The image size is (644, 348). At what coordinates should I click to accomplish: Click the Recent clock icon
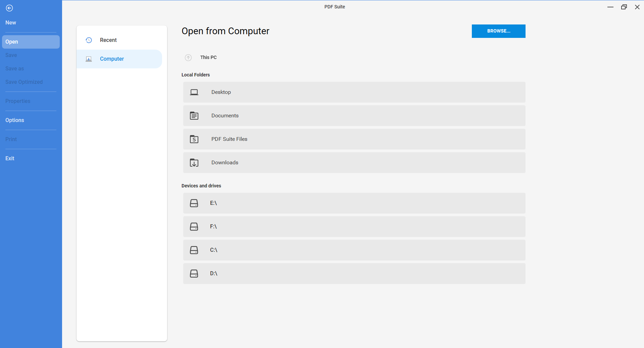pos(89,40)
